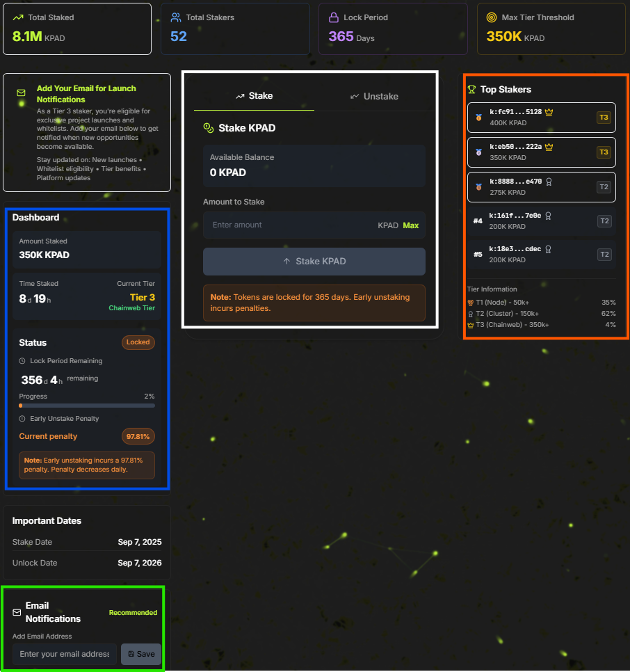This screenshot has width=630, height=672.
Task: Click the lock icon beside Lock Period
Action: click(x=333, y=17)
